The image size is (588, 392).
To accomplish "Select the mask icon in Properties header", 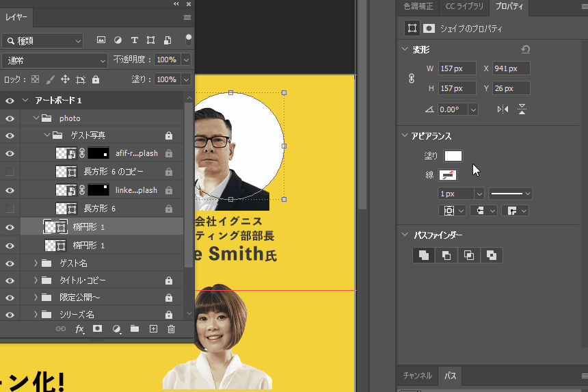I will click(x=429, y=29).
